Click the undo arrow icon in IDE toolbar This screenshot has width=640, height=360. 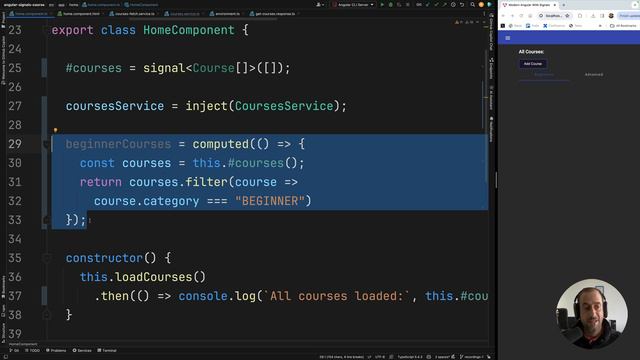(462, 4)
